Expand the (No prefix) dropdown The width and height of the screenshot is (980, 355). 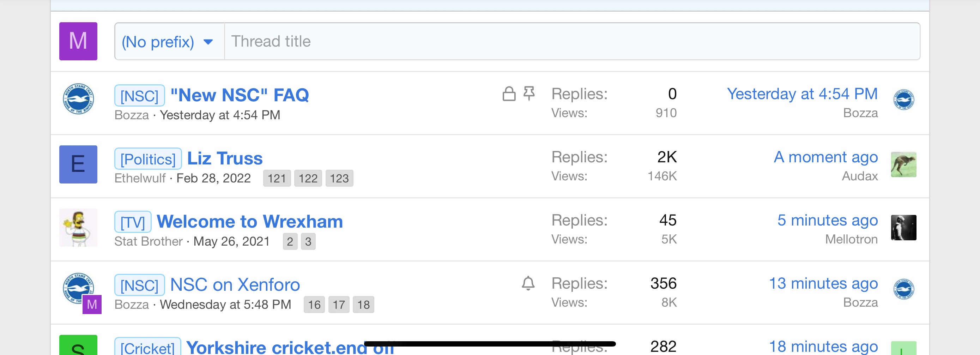click(x=169, y=42)
